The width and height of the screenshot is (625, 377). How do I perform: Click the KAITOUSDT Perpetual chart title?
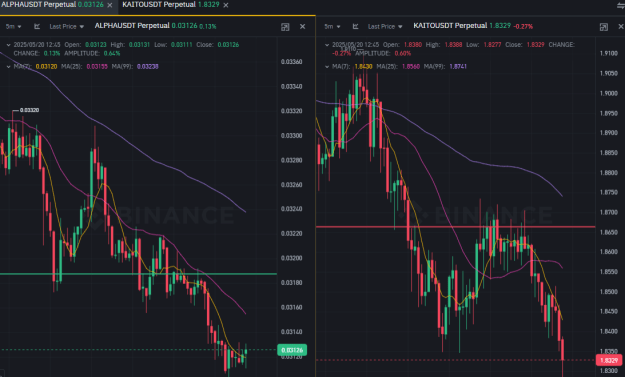click(450, 26)
